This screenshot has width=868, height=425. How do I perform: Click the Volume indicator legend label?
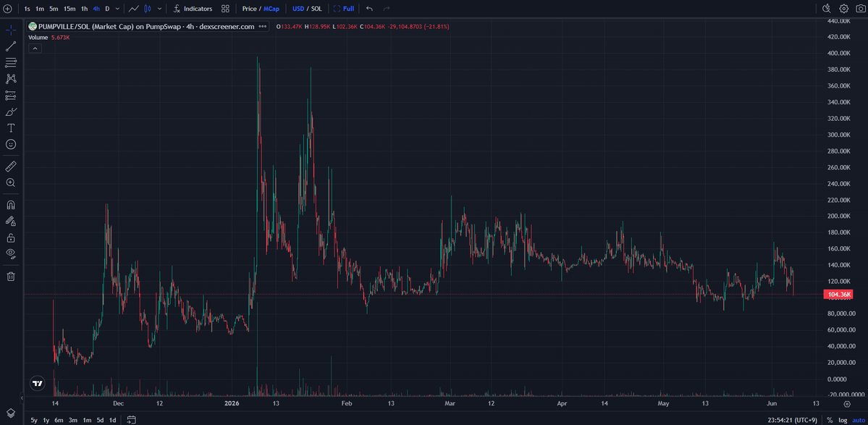[39, 37]
